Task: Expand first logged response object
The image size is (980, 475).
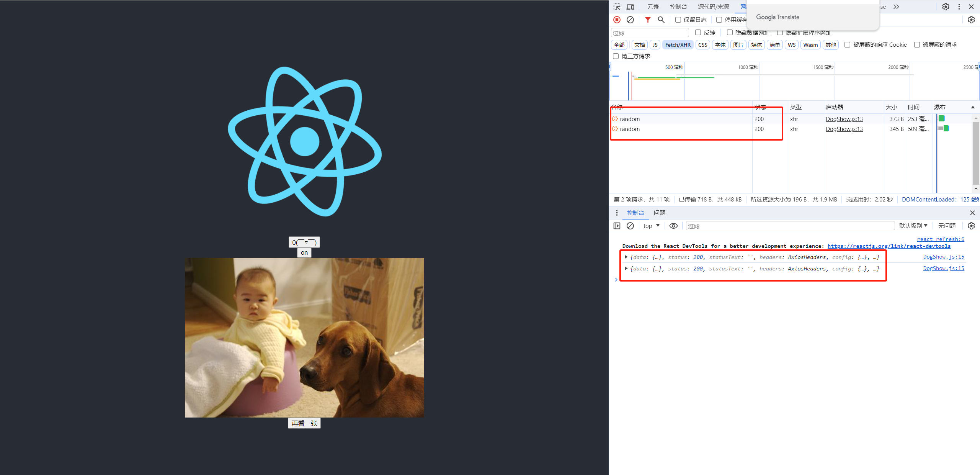Action: (x=626, y=257)
